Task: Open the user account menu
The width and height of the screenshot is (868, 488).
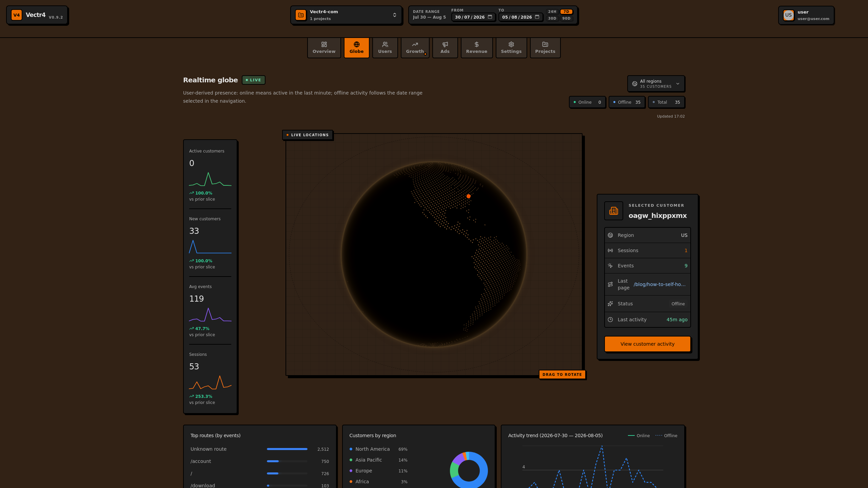Action: (x=806, y=15)
